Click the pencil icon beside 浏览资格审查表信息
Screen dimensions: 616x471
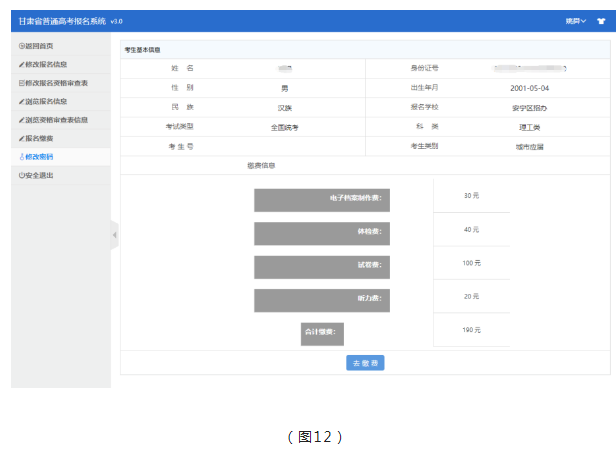[x=21, y=120]
